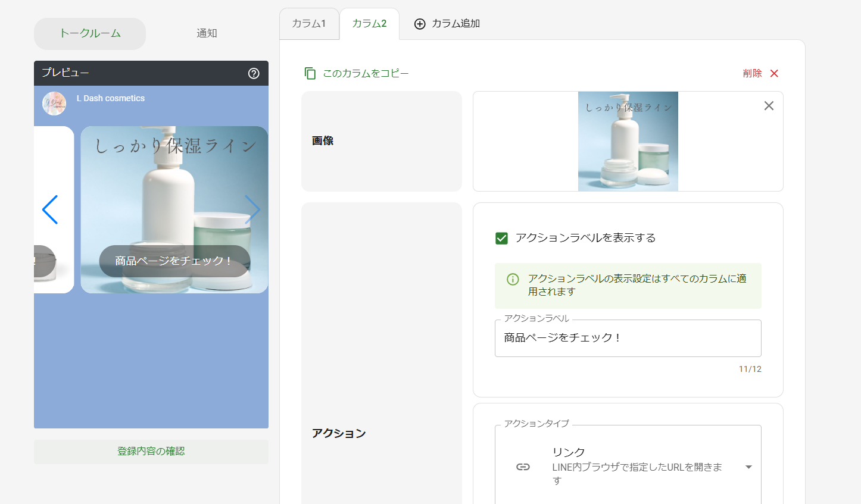Go to previous preview card arrow

[x=50, y=209]
